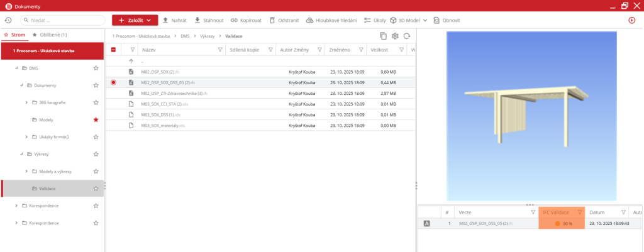This screenshot has width=644, height=252.
Task: Click the Kopírovat link toolbar button
Action: [x=246, y=20]
